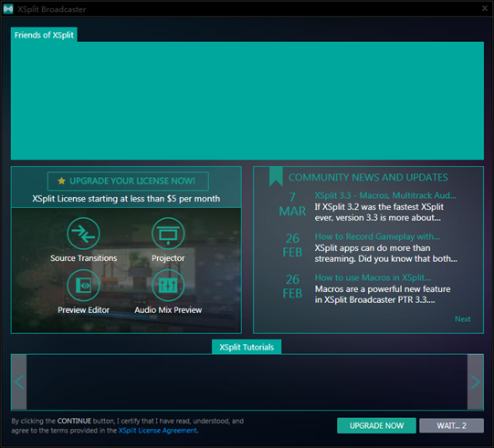Image resolution: width=494 pixels, height=448 pixels.
Task: Click the Source Transitions icon
Action: pos(83,234)
